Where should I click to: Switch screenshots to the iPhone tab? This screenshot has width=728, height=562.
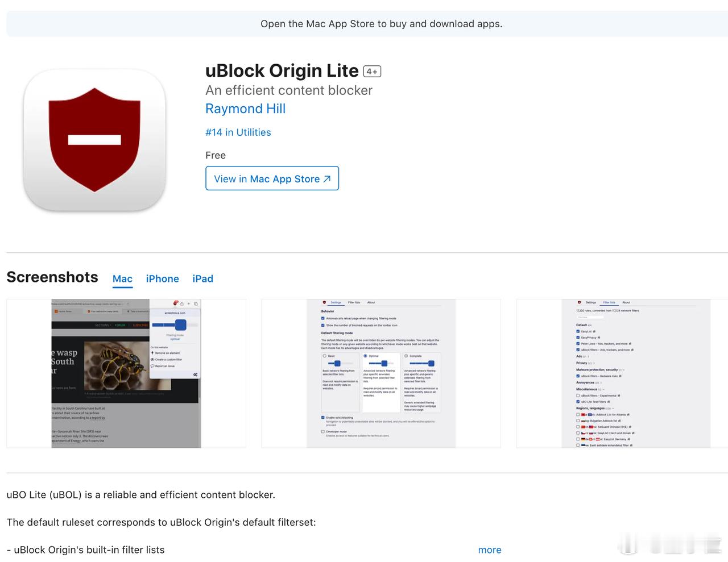[x=162, y=278]
